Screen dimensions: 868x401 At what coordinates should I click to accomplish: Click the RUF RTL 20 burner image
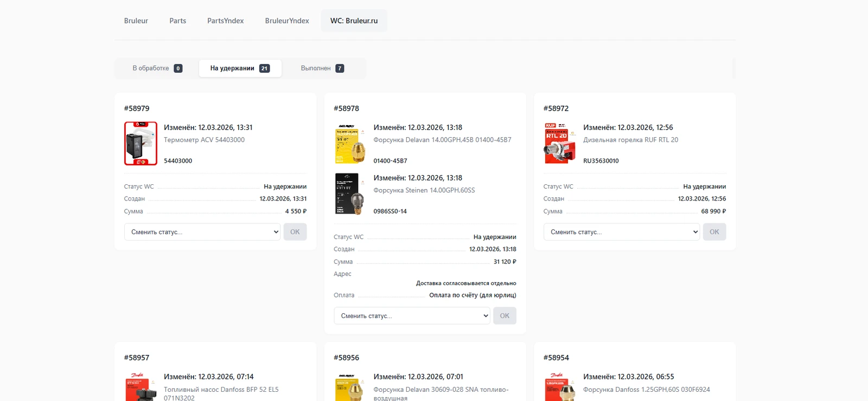559,144
